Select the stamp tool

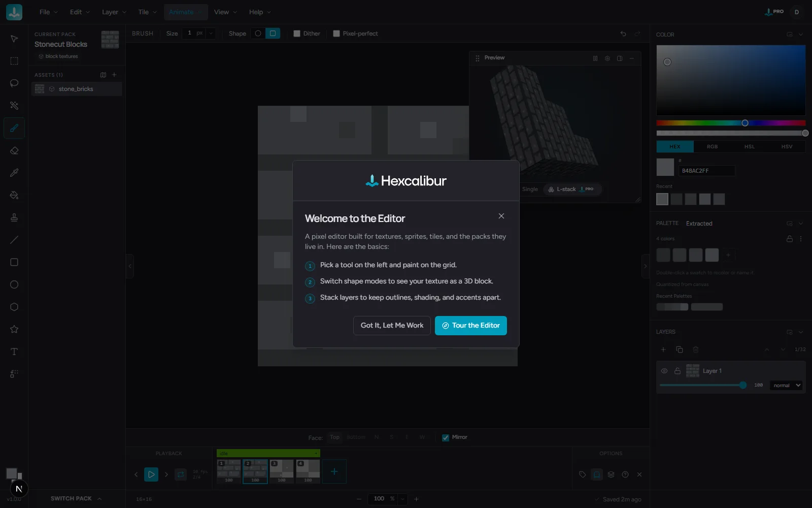click(x=14, y=217)
